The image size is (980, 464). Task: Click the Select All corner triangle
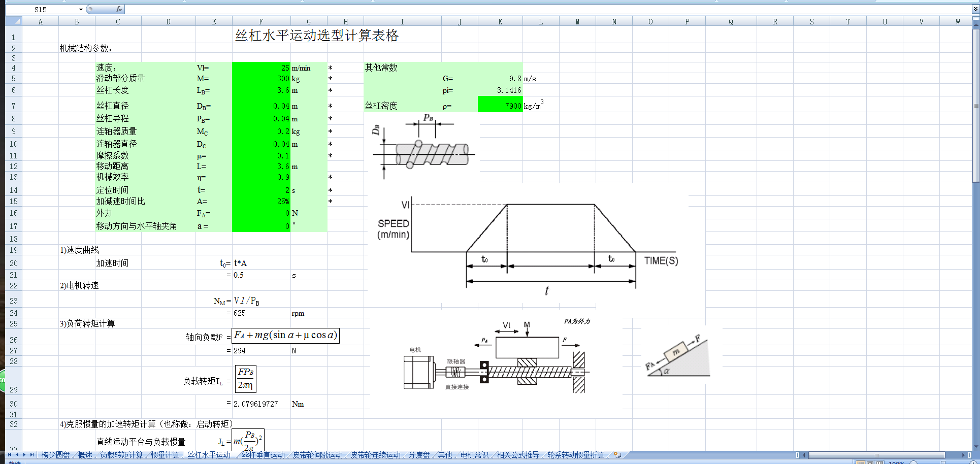tap(14, 21)
